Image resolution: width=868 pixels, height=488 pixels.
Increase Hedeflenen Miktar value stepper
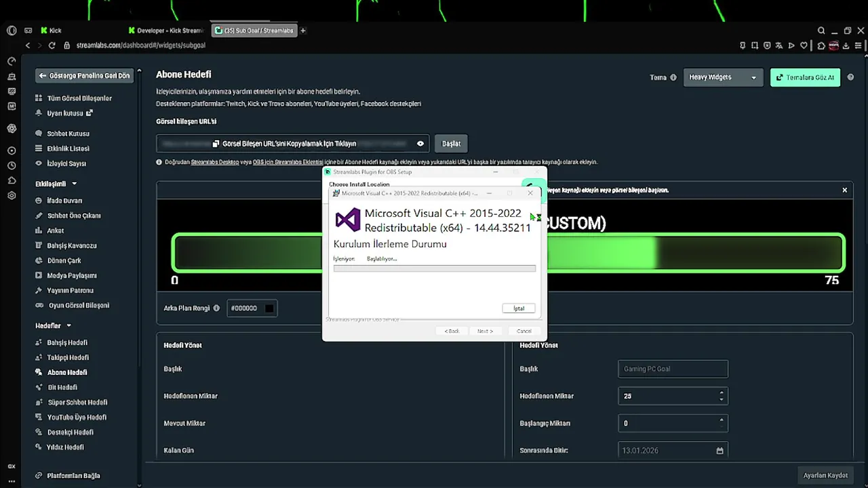click(721, 392)
